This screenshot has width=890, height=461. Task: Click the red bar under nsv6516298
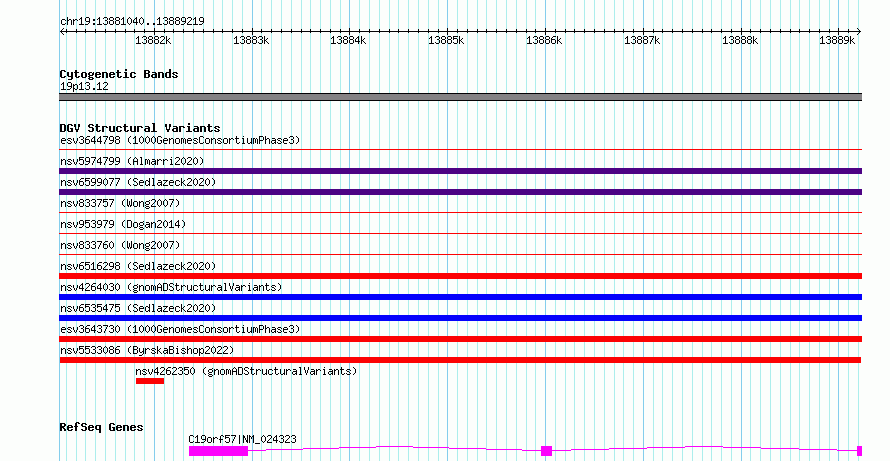(460, 276)
